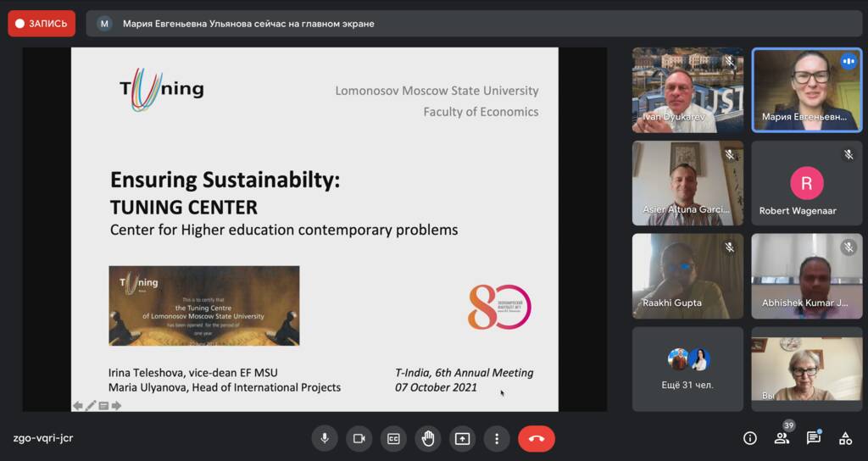The image size is (868, 461).
Task: Click the M avatar in the top notification bar
Action: pyautogui.click(x=104, y=24)
